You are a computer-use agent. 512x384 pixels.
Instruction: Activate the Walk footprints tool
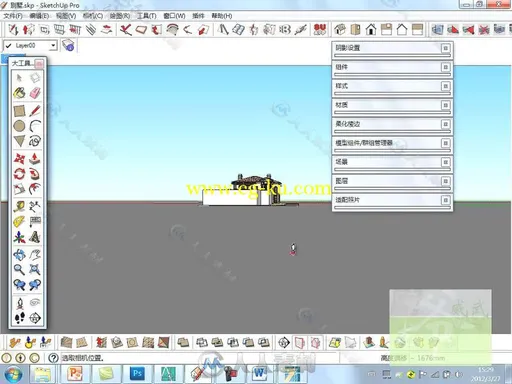20,318
